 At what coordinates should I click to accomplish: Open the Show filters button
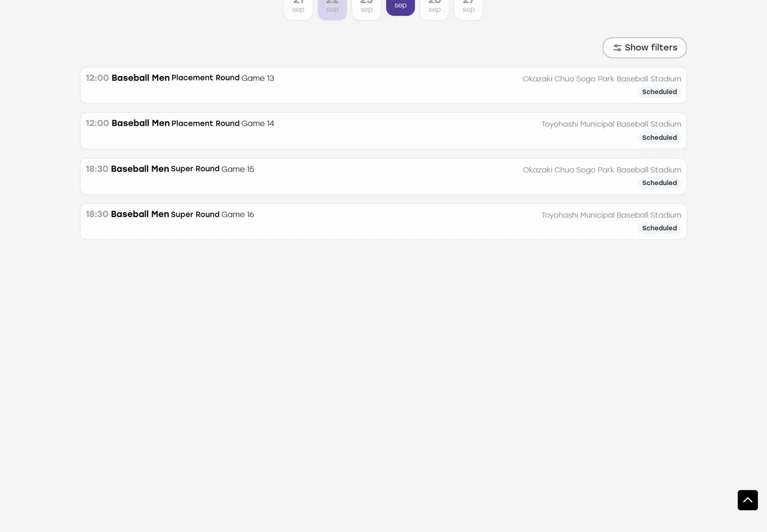coord(644,48)
